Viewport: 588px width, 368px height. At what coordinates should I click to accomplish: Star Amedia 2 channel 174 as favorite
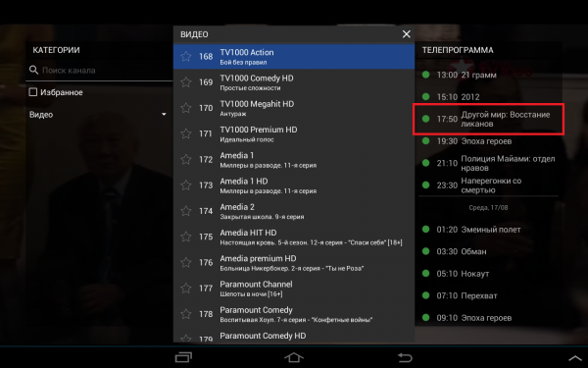coord(186,211)
